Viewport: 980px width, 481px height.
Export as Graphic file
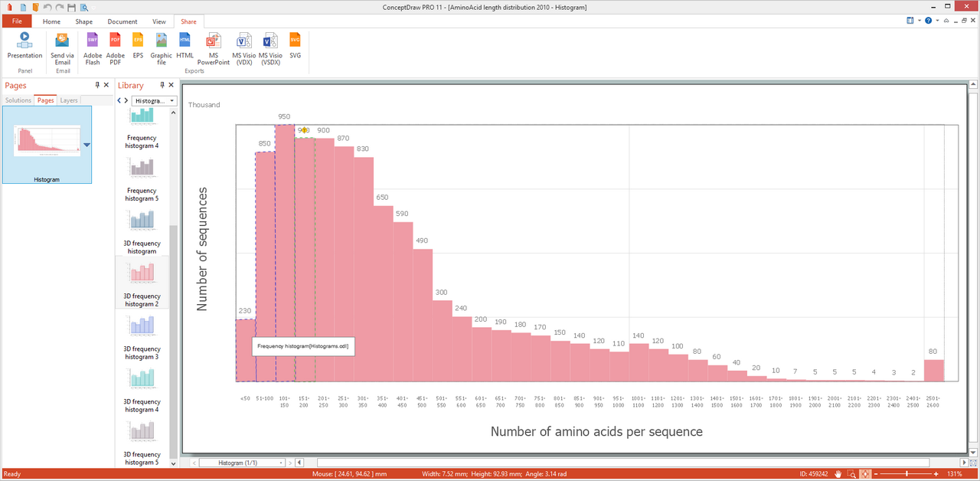pos(162,48)
